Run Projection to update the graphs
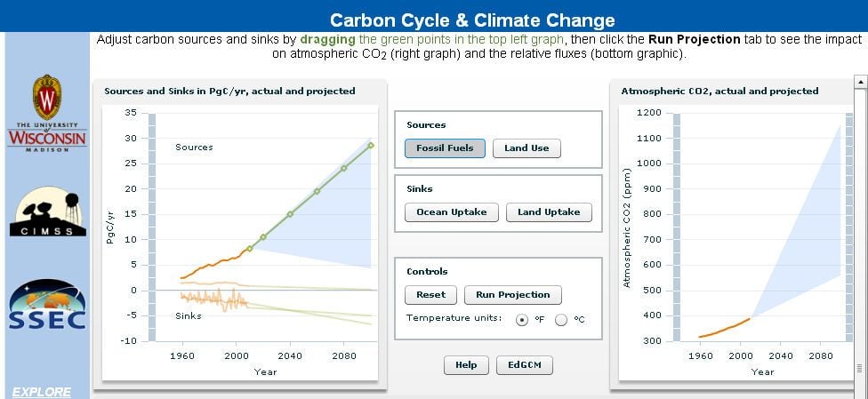The height and width of the screenshot is (399, 868). 512,295
